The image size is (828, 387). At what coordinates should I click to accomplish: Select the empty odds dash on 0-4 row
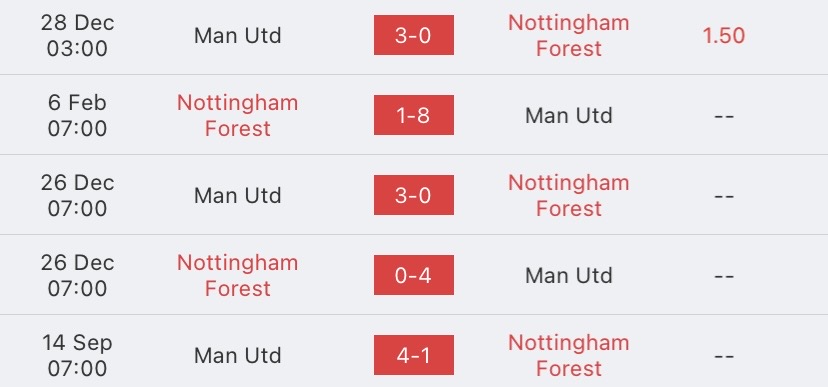pyautogui.click(x=724, y=276)
